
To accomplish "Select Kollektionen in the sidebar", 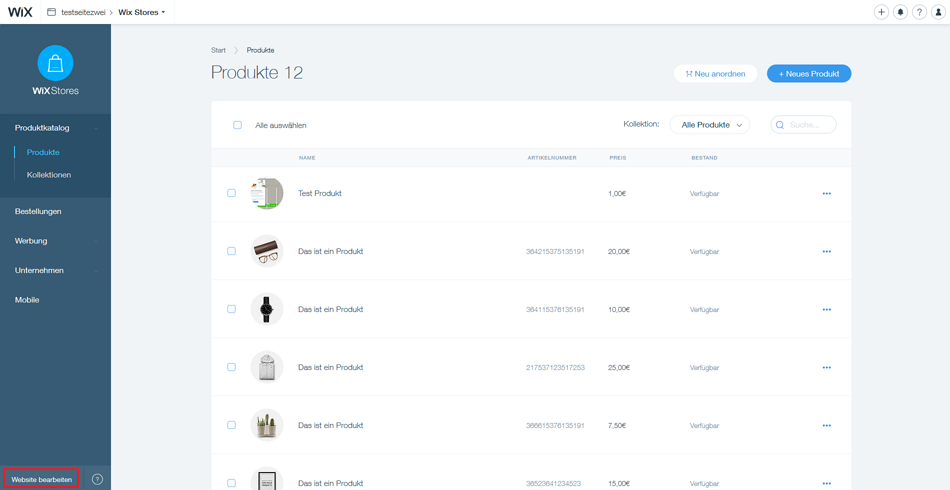I will (49, 175).
